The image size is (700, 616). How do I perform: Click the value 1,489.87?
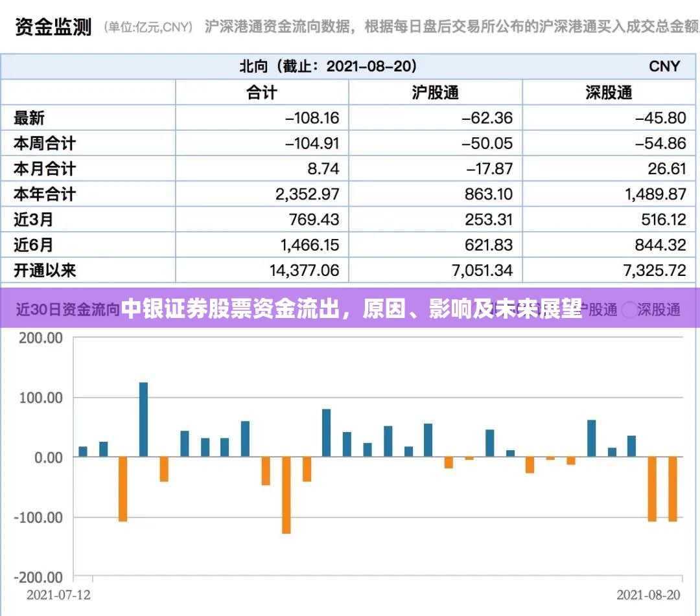[x=655, y=194]
